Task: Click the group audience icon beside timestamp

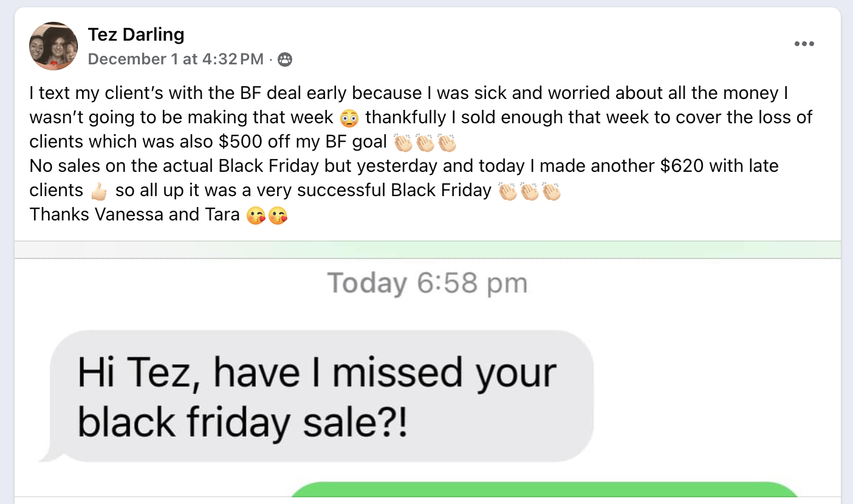Action: pyautogui.click(x=284, y=60)
